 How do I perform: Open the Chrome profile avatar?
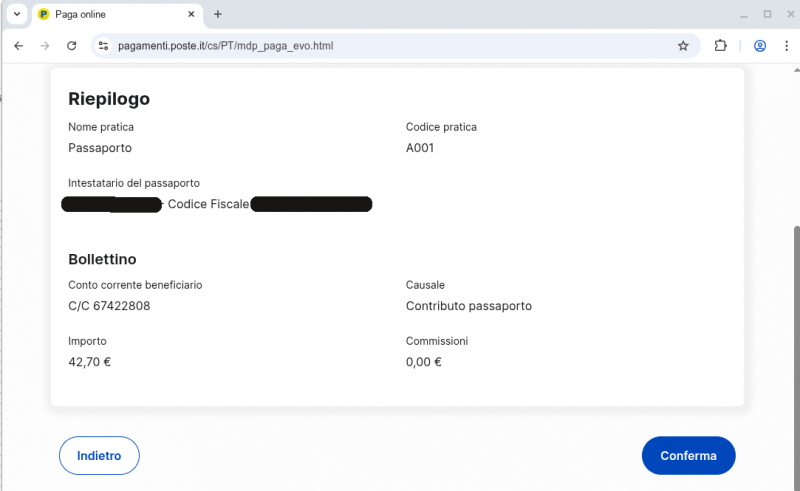click(x=760, y=46)
